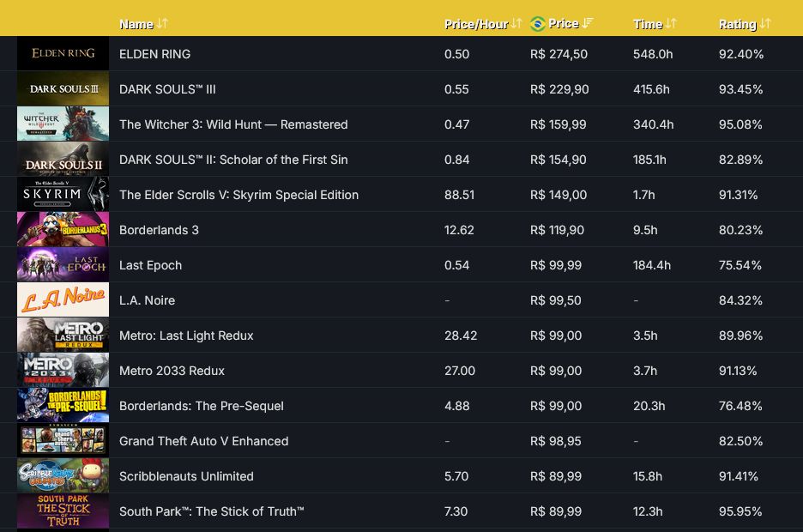Select The Elder Scrolls V: Skyrim Special Edition title
The image size is (803, 532).
tap(238, 195)
